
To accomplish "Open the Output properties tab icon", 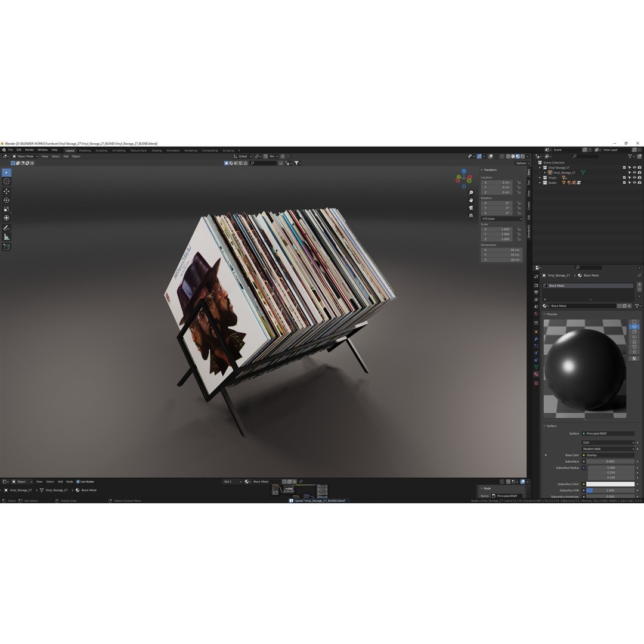I will [536, 292].
